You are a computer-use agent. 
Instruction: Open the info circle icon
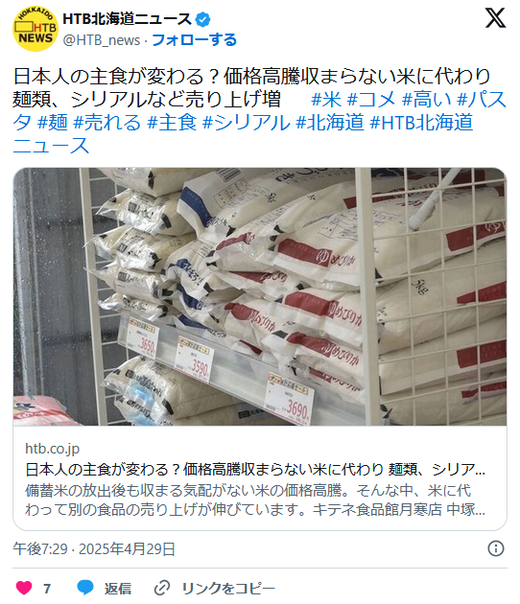pyautogui.click(x=496, y=548)
